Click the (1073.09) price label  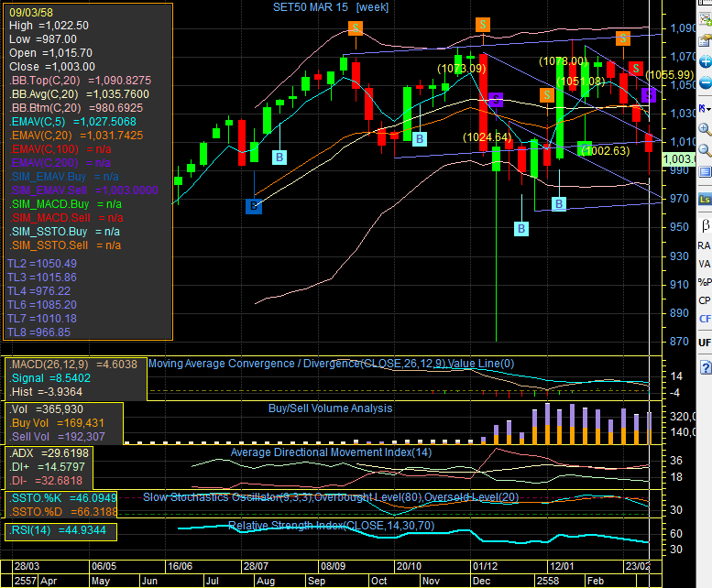coord(461,69)
